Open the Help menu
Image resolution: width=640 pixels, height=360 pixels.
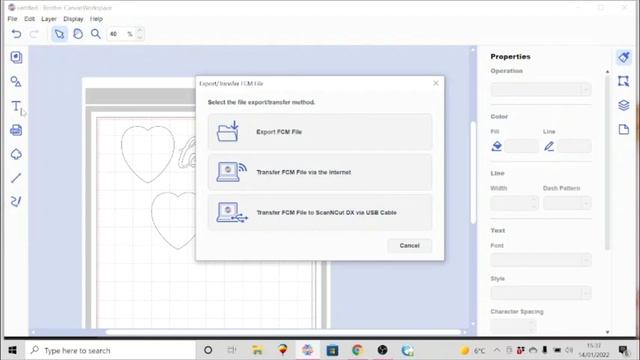tap(96, 19)
